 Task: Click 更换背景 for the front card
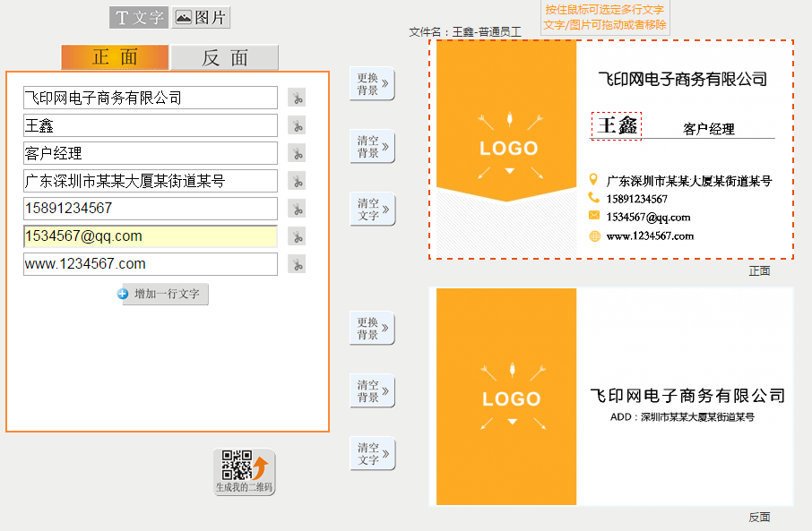click(x=371, y=84)
